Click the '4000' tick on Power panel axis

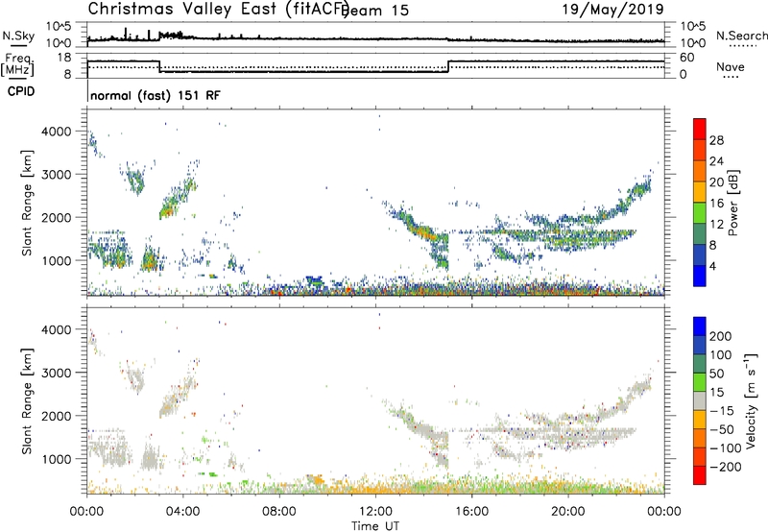(x=57, y=132)
